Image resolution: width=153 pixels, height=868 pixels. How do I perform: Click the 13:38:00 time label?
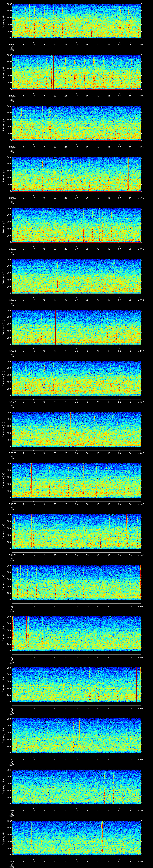[x=12, y=402]
